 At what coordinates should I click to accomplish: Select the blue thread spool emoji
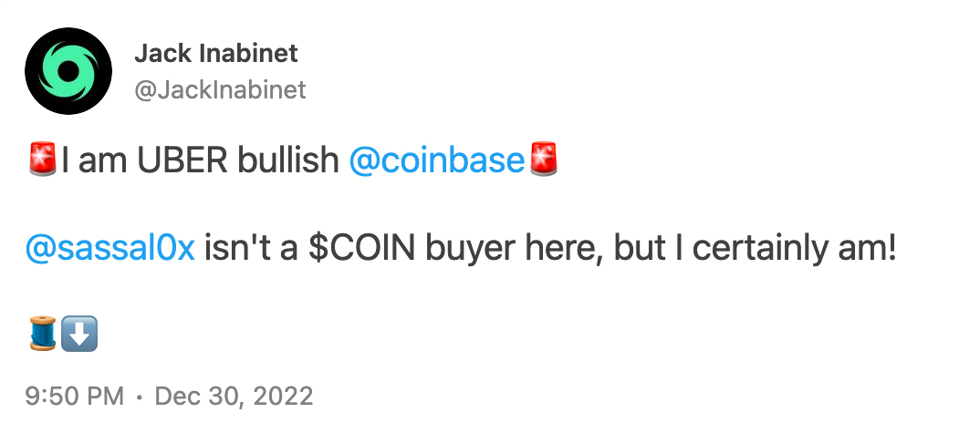click(43, 334)
